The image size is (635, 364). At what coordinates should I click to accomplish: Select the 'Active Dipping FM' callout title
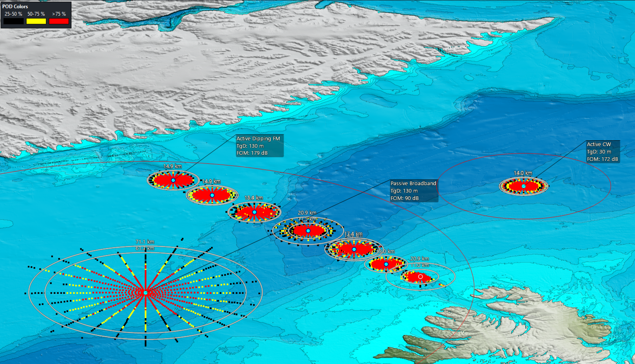point(258,139)
